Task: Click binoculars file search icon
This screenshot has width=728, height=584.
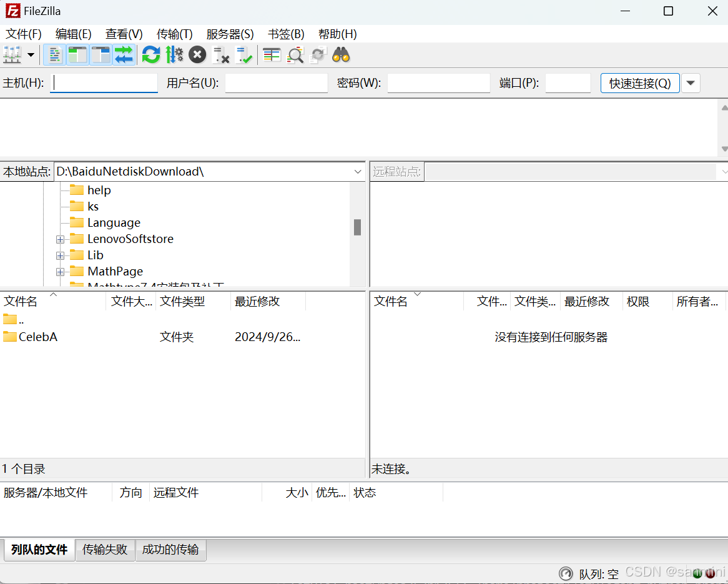Action: point(341,55)
